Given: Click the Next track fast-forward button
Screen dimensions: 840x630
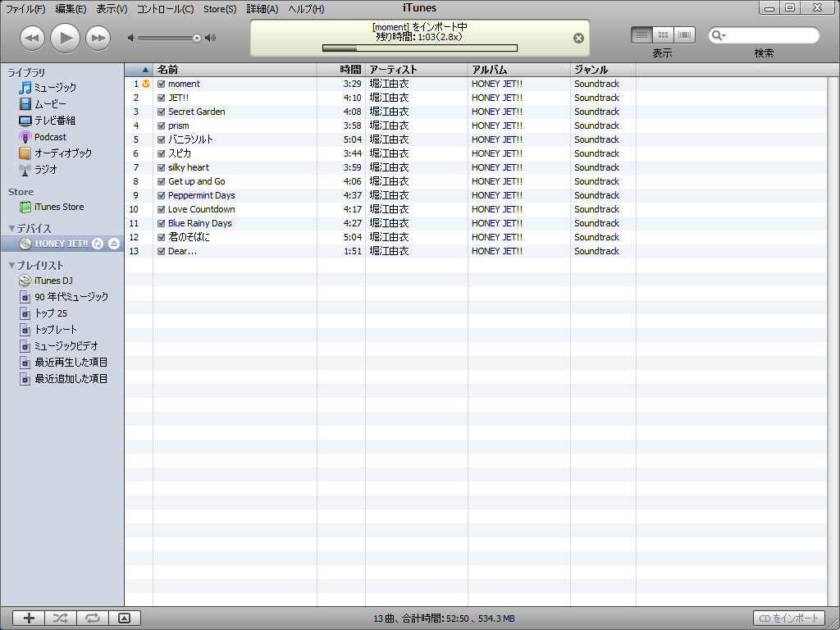Looking at the screenshot, I should pyautogui.click(x=98, y=38).
